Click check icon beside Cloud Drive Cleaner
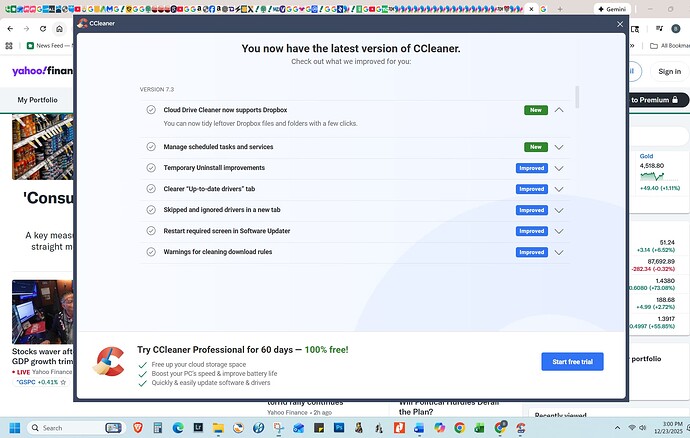 click(x=151, y=110)
